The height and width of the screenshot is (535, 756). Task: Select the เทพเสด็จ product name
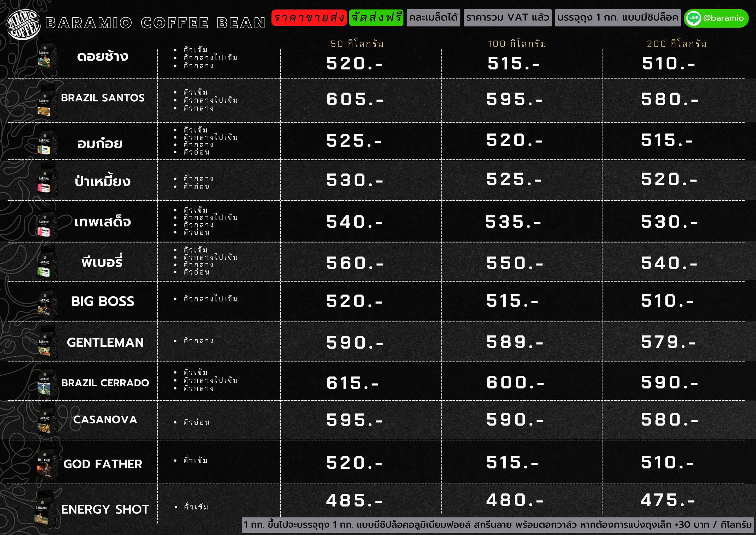(x=102, y=221)
